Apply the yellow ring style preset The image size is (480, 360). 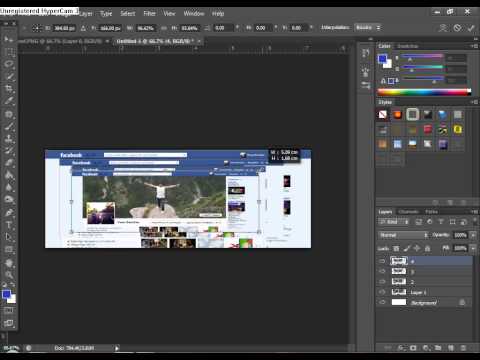(x=458, y=129)
